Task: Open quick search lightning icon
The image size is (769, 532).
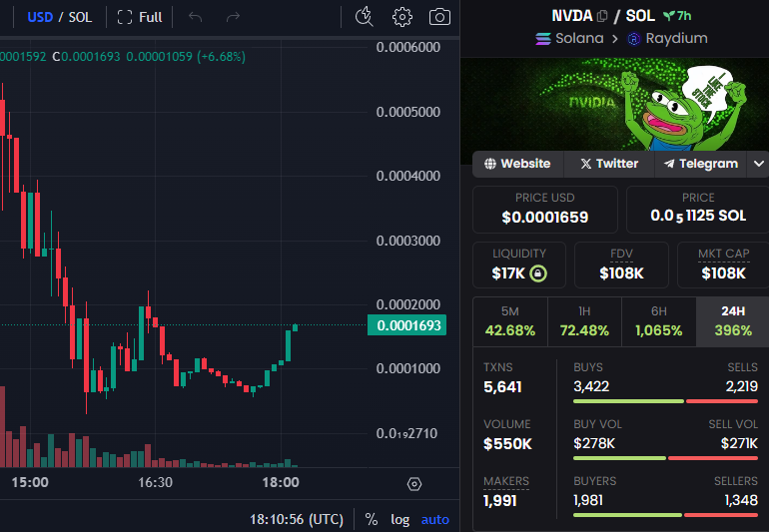Action: coord(364,17)
